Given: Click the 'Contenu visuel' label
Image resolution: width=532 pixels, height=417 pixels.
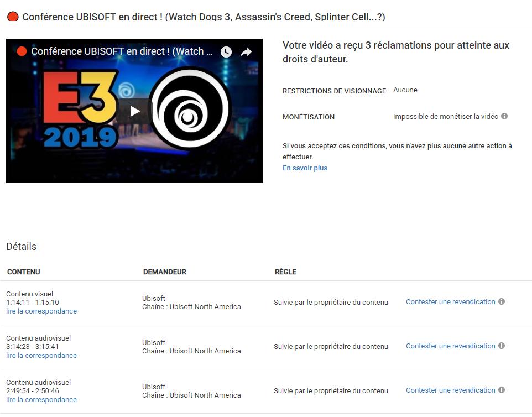Looking at the screenshot, I should [29, 294].
